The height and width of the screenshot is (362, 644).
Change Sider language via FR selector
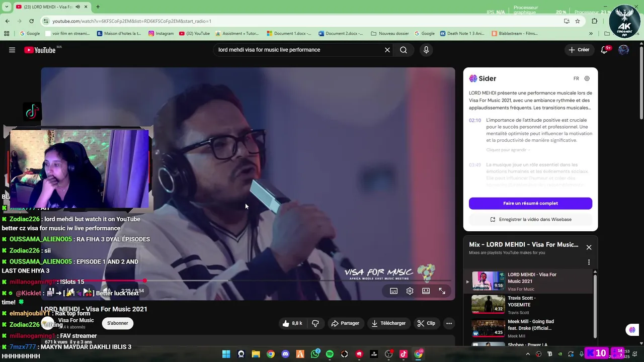pos(576,78)
